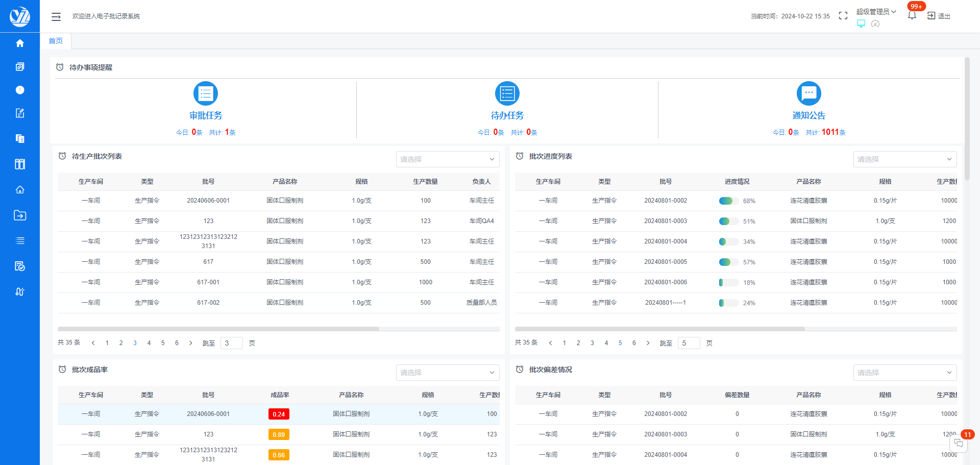
Task: Click jump-to page input in 待生产批次列表
Action: (232, 343)
